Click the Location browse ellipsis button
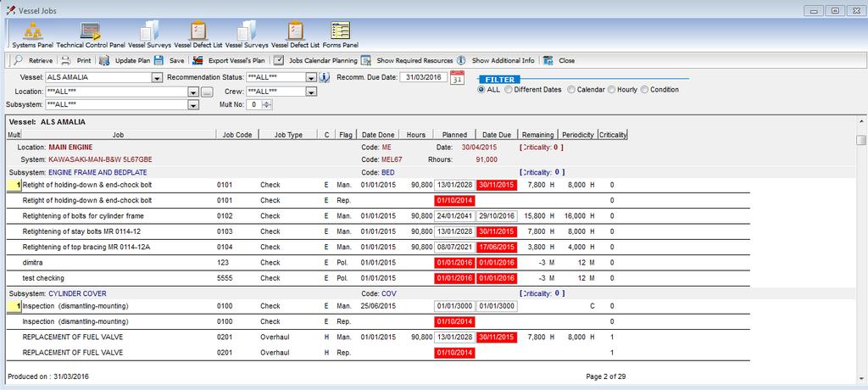This screenshot has height=390, width=868. click(x=206, y=92)
